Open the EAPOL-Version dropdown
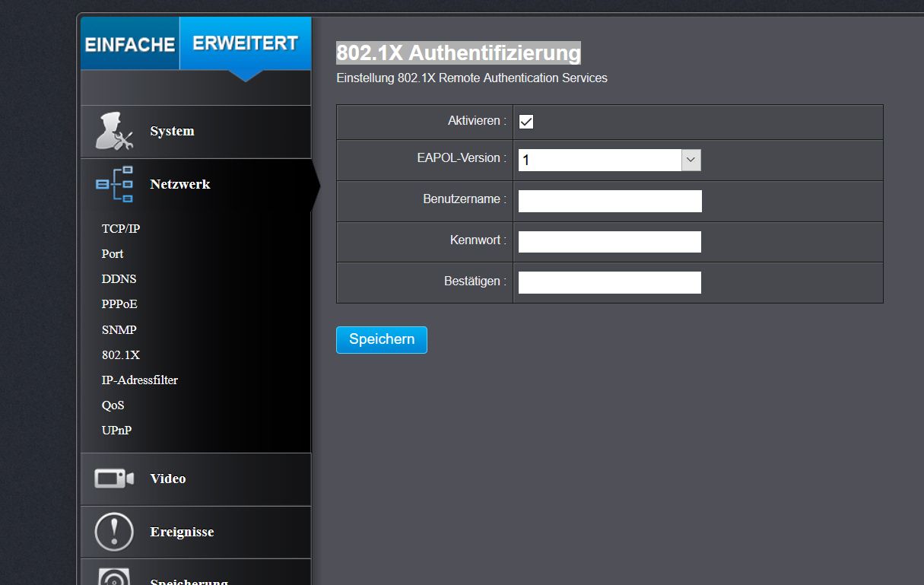The height and width of the screenshot is (585, 924). (609, 161)
